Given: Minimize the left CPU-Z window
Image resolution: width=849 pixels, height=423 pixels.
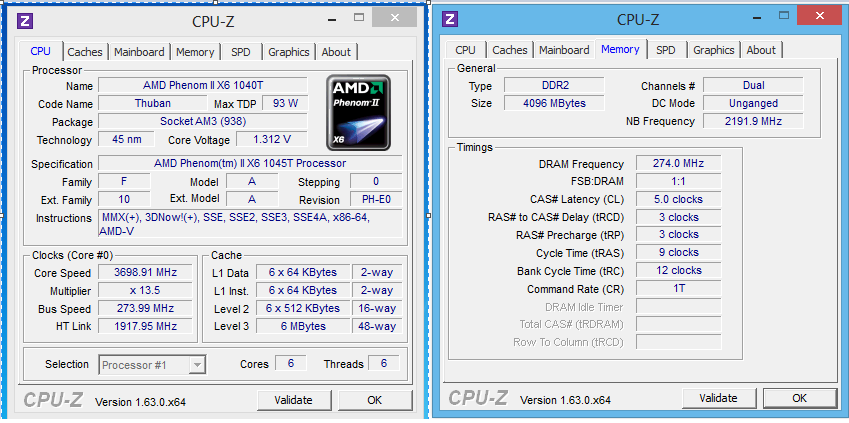Looking at the screenshot, I should tap(331, 19).
